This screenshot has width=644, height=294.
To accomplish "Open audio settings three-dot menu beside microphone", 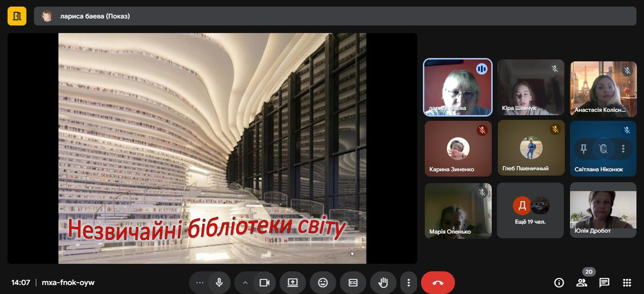I will tap(199, 283).
